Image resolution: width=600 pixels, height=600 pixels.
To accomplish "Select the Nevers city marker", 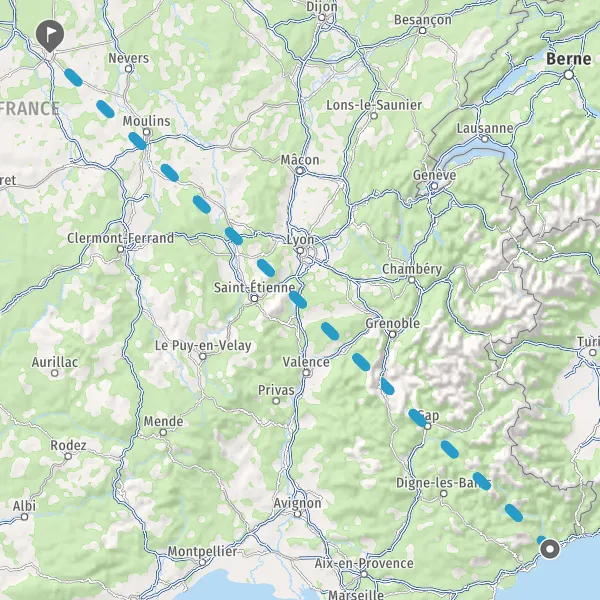I will pyautogui.click(x=129, y=69).
